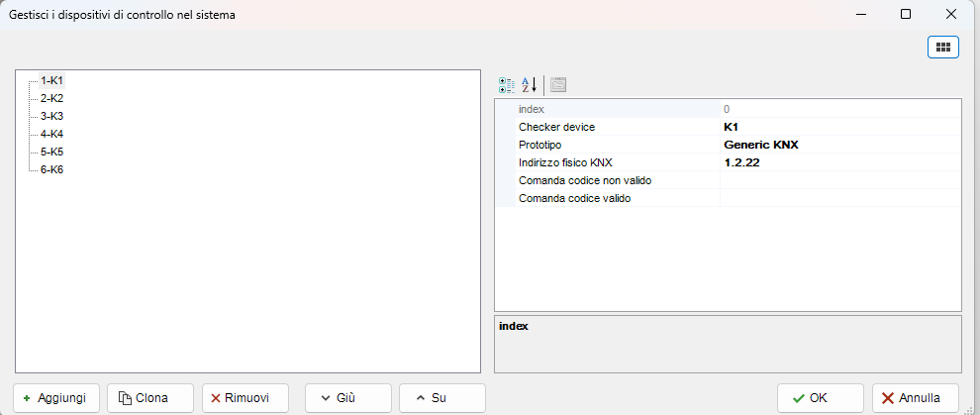
Task: Select device 6-K6 in the tree
Action: [x=51, y=169]
